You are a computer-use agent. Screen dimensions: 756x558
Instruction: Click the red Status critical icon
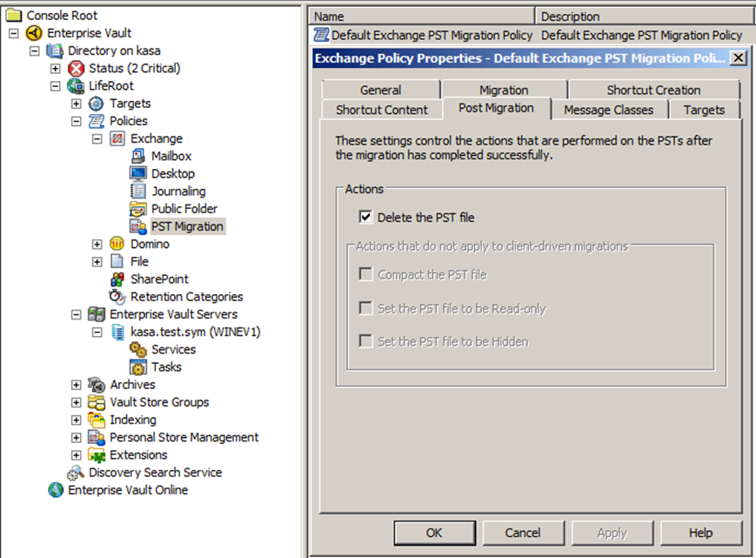pyautogui.click(x=76, y=68)
